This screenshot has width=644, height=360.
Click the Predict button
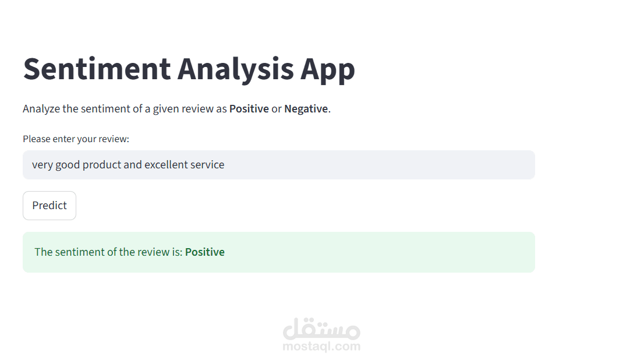(49, 206)
